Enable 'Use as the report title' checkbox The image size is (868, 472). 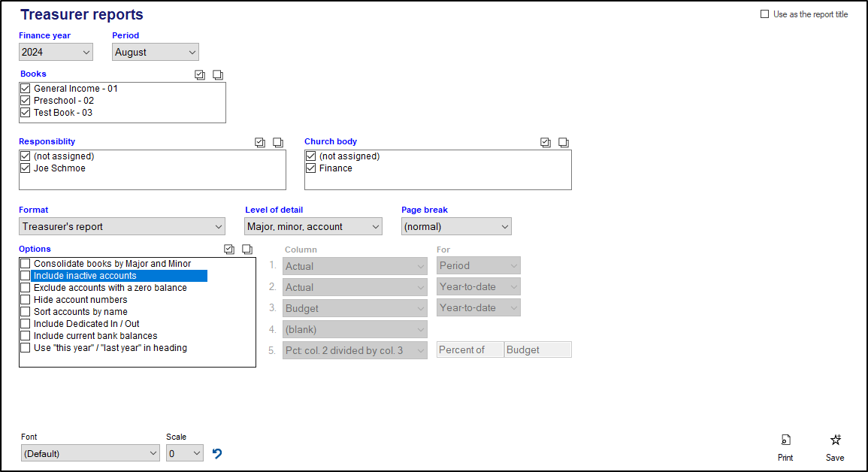(765, 14)
